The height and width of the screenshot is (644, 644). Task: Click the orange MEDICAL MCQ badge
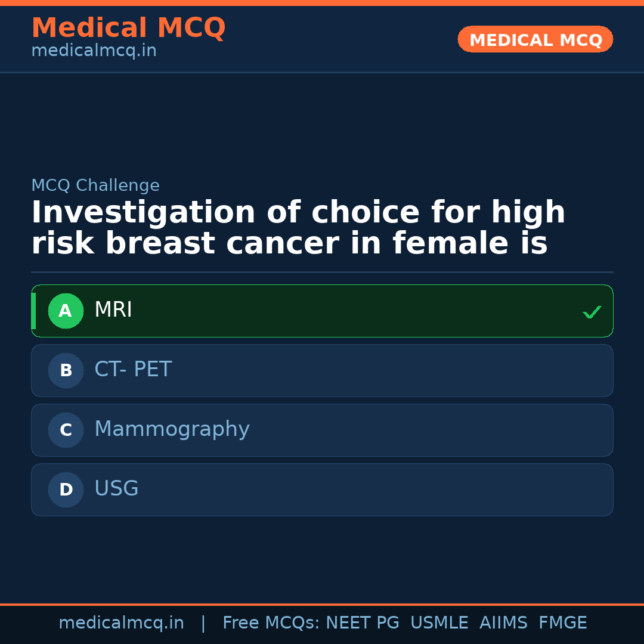click(535, 39)
